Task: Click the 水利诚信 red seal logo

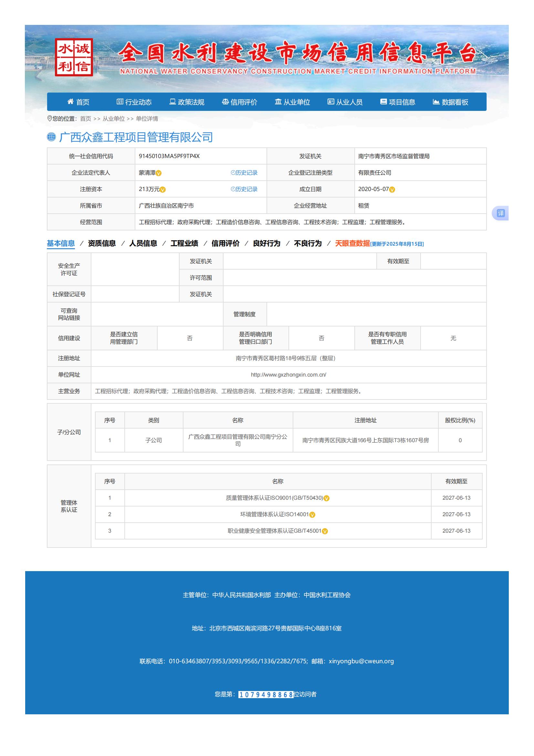Action: pos(74,57)
